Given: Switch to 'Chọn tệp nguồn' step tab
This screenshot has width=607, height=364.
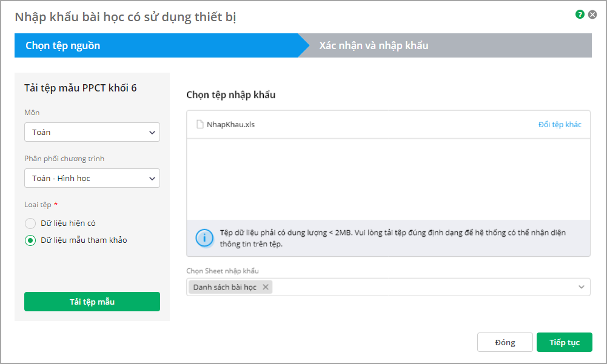Looking at the screenshot, I should click(x=63, y=45).
